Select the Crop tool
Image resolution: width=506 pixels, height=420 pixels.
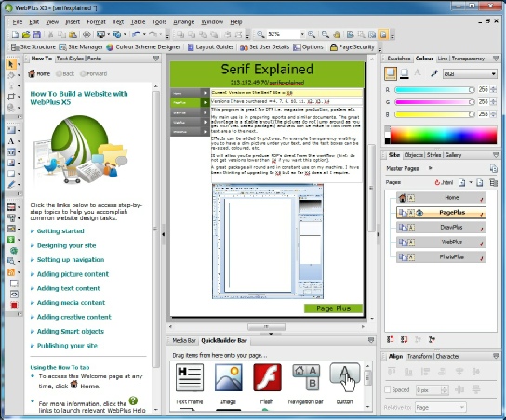tap(10, 97)
